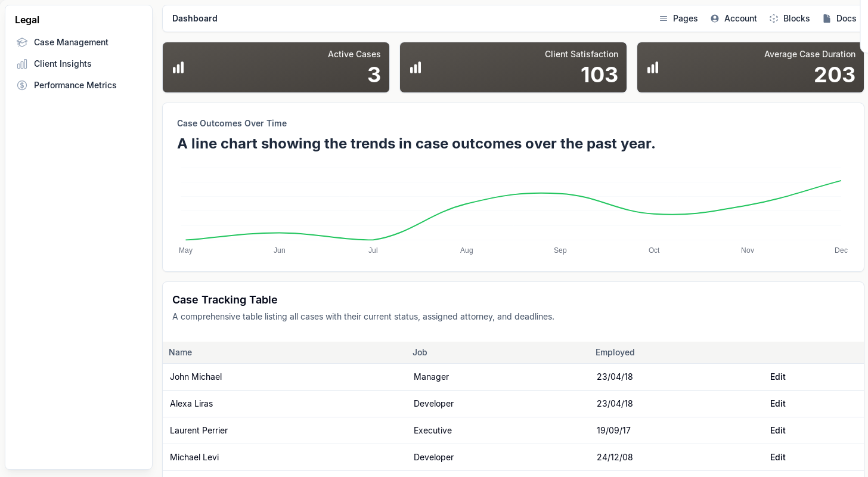
Task: Click the Docs file icon
Action: click(827, 18)
